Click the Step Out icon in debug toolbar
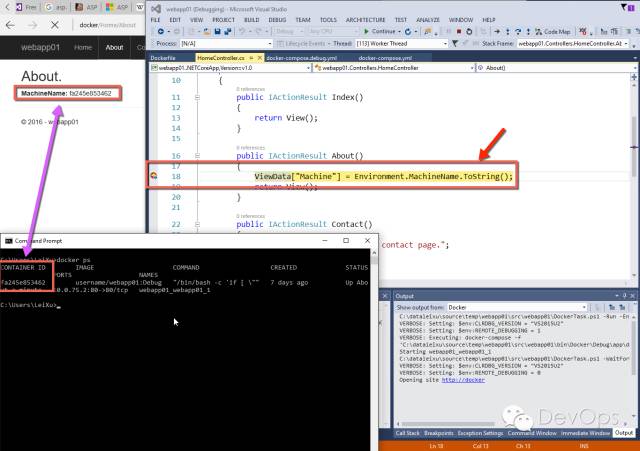This screenshot has height=451, width=640. 528,31
